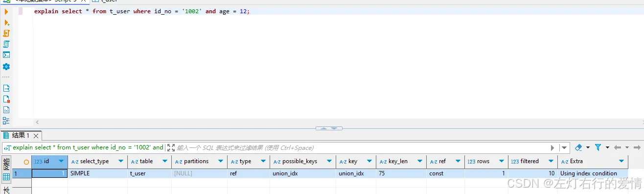
Task: Click the document-with-arrow icon below the sidebar dots
Action: click(x=6, y=88)
